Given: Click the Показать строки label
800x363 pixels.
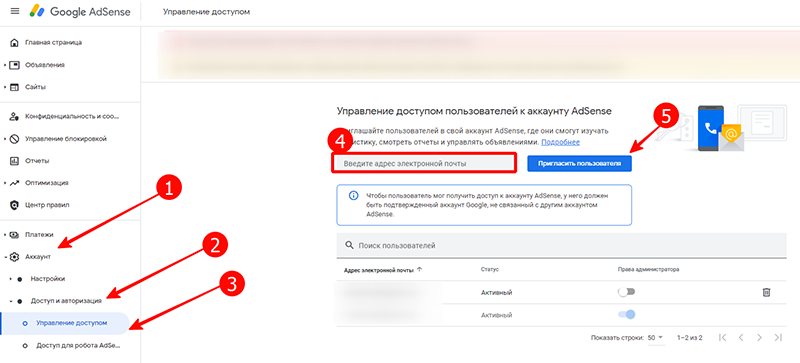Looking at the screenshot, I should (616, 337).
